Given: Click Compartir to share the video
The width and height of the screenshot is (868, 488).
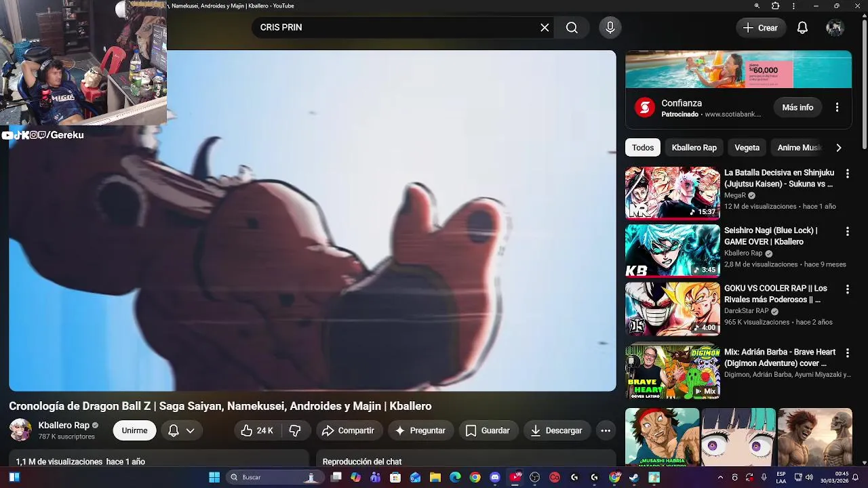Looking at the screenshot, I should [x=348, y=430].
